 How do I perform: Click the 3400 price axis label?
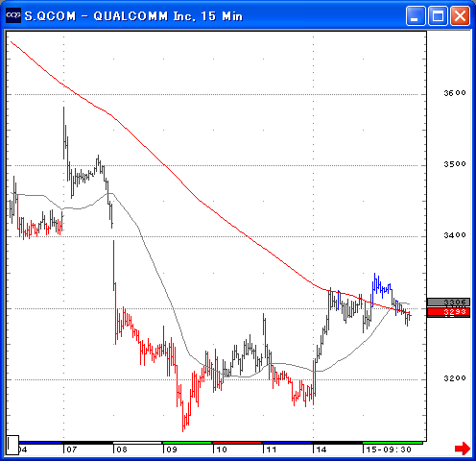(455, 235)
